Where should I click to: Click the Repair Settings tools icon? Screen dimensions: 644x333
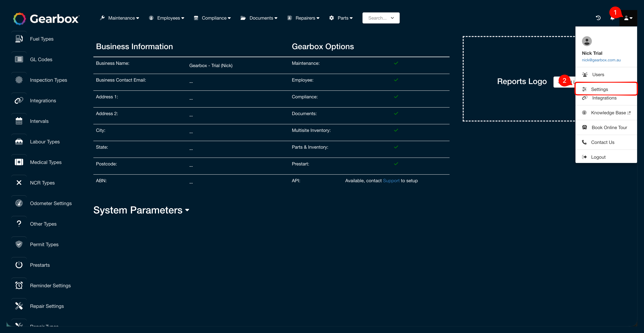coord(19,306)
